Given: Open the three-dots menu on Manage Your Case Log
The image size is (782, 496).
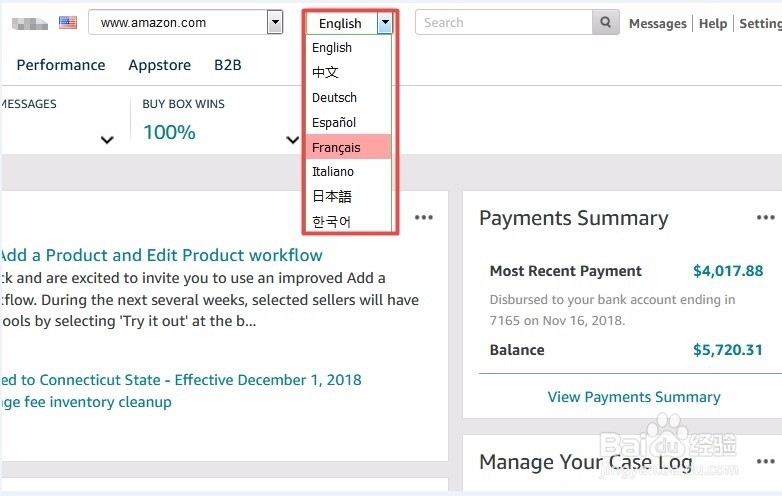Looking at the screenshot, I should [766, 461].
